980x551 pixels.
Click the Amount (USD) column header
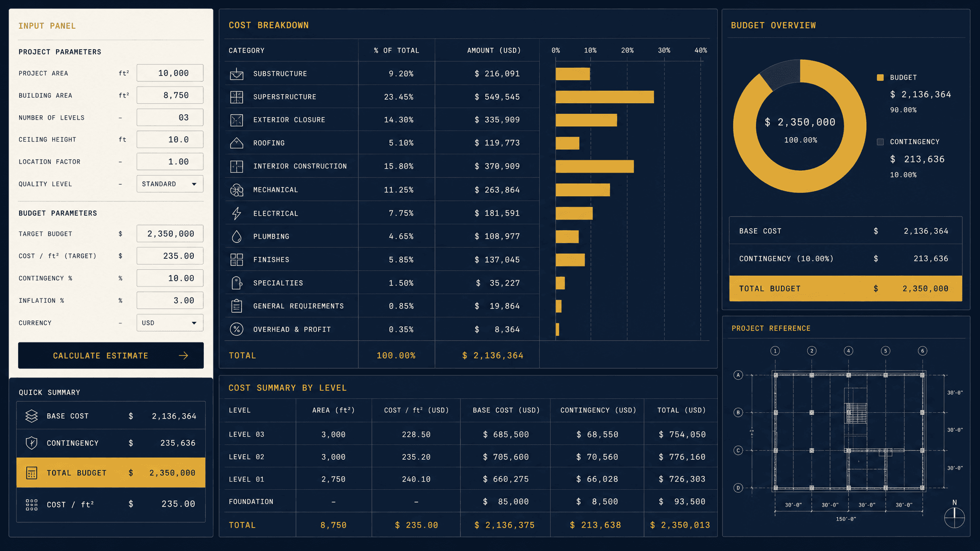coord(494,50)
